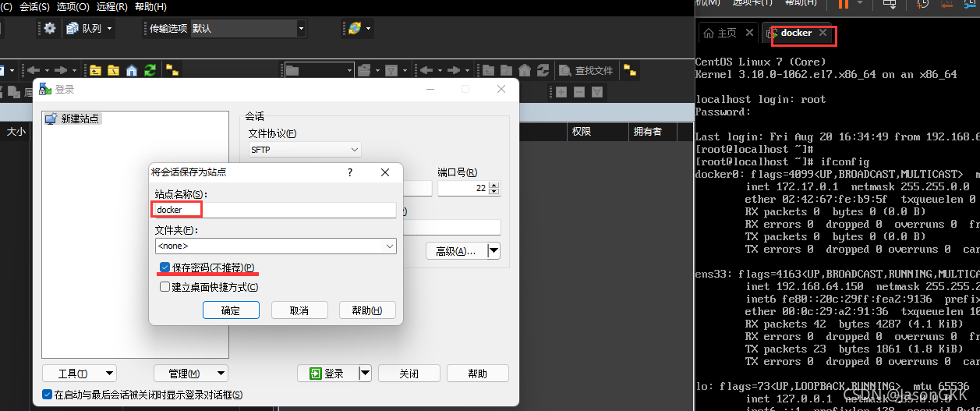
Task: Go to home directory in right panel
Action: 525,70
